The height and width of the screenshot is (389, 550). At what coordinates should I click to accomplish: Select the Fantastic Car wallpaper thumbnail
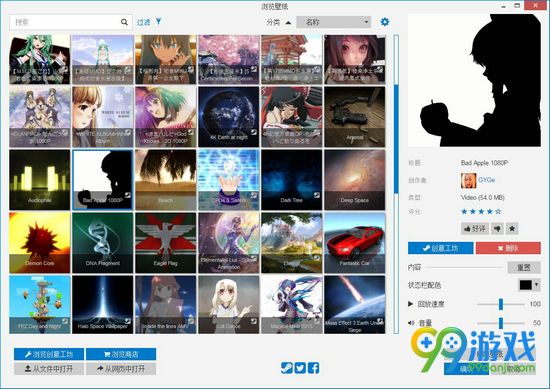coord(355,243)
